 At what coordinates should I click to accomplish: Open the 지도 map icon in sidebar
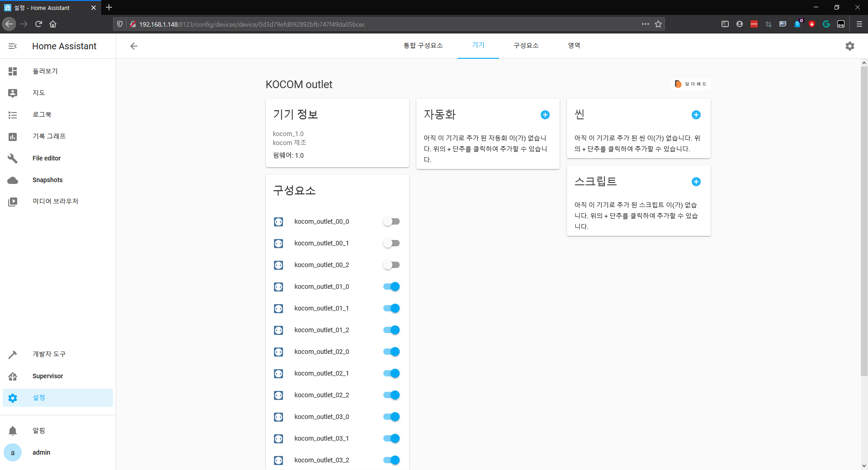pyautogui.click(x=13, y=93)
